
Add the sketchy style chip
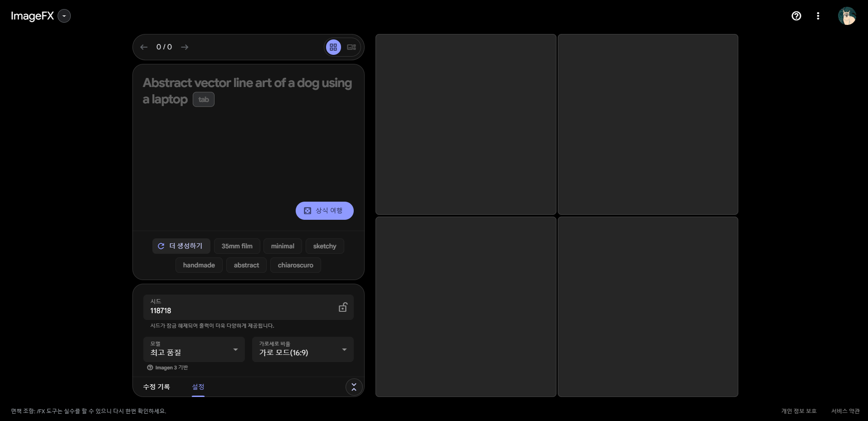(325, 246)
